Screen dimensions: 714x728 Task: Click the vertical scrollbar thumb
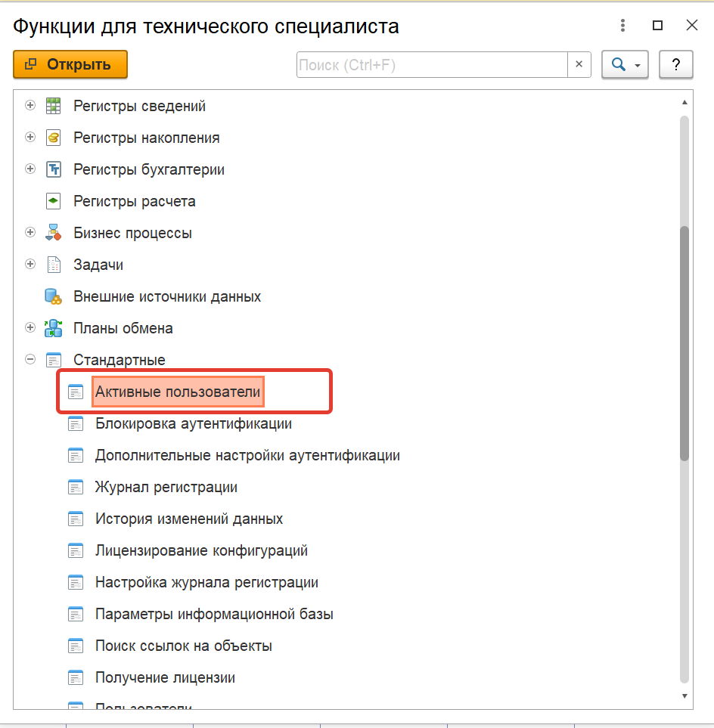coord(685,343)
